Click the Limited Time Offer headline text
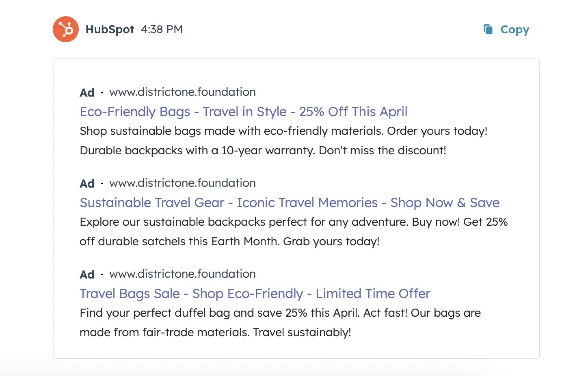 pos(373,294)
